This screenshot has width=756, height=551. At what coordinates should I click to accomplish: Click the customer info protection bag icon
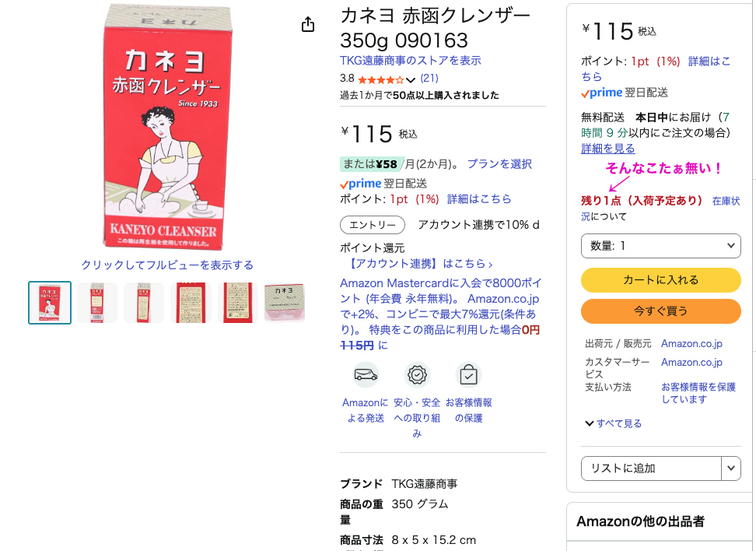[x=468, y=374]
